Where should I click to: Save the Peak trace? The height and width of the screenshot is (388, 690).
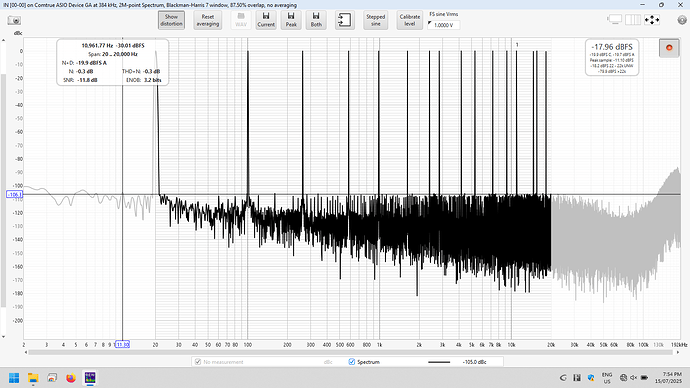(x=291, y=20)
